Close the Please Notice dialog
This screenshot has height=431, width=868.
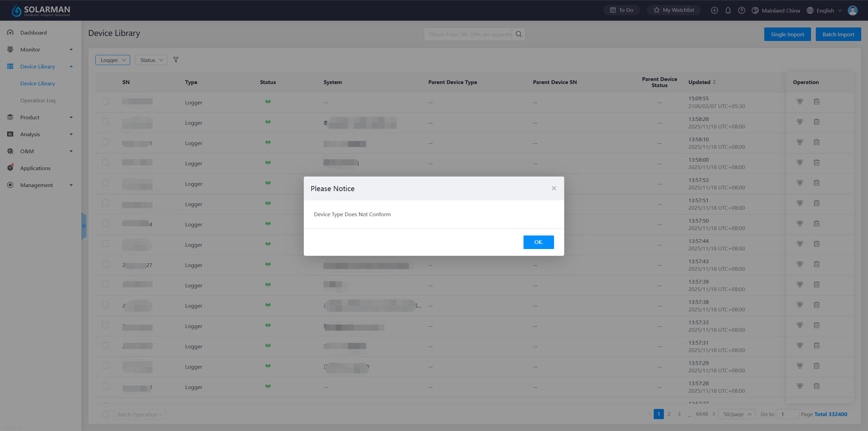click(554, 188)
